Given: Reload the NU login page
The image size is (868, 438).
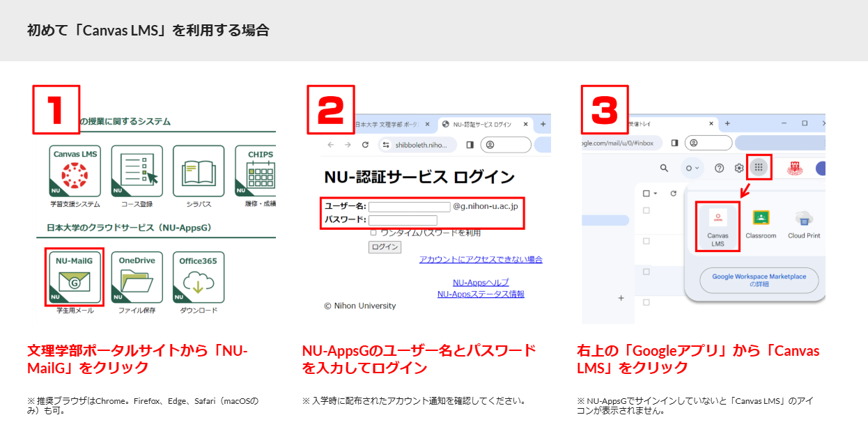Looking at the screenshot, I should point(365,145).
